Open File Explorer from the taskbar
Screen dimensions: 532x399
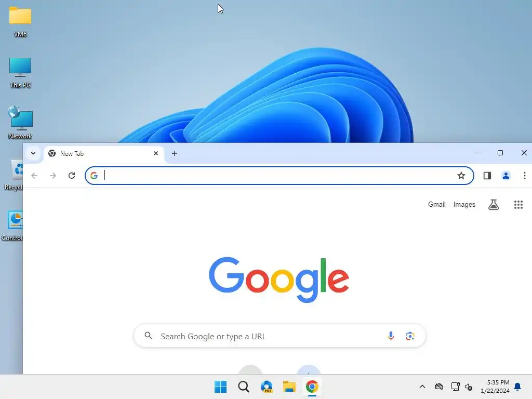click(289, 387)
